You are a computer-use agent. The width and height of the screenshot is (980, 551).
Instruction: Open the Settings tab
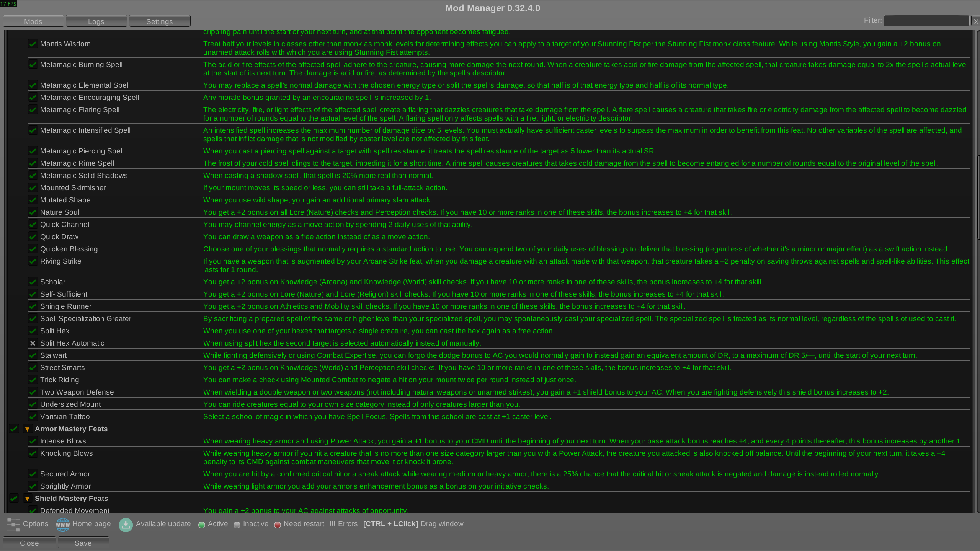coord(160,21)
